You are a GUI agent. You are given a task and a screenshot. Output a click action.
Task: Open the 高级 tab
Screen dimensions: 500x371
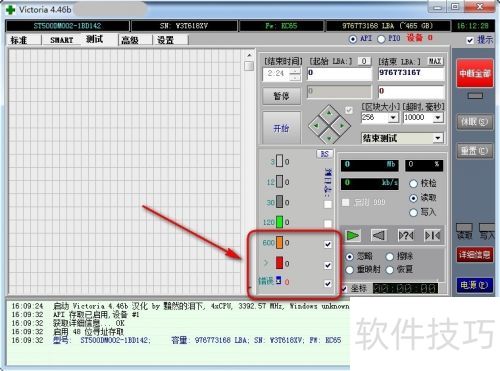(130, 40)
